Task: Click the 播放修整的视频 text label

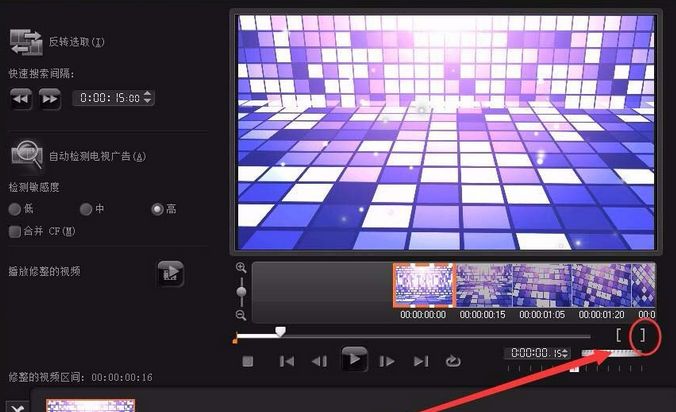Action: tap(44, 272)
